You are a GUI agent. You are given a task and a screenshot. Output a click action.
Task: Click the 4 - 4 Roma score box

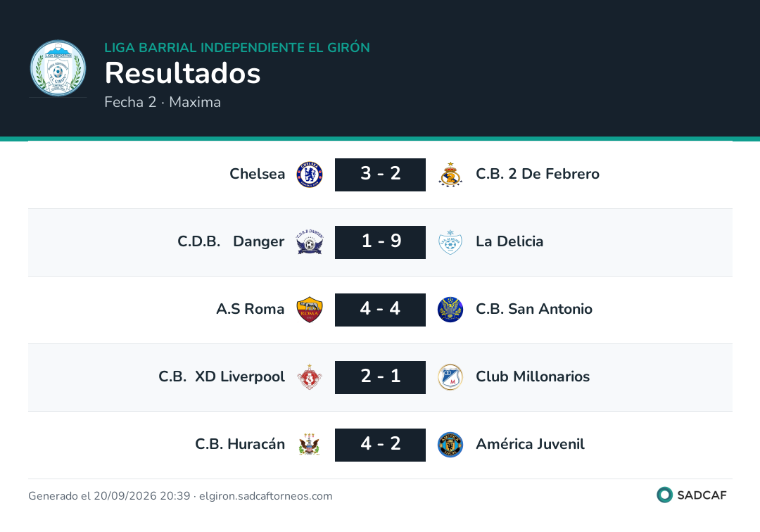[381, 310]
